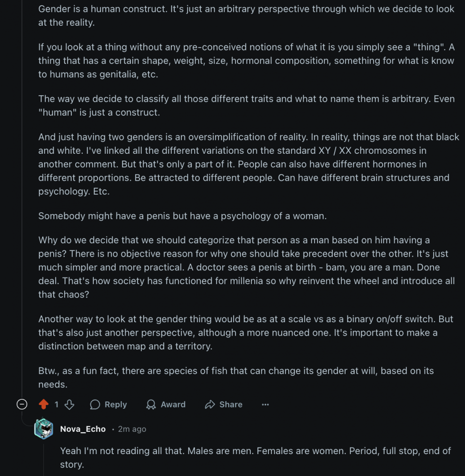
Task: Downvote the comment with the down arrow
Action: pos(69,405)
